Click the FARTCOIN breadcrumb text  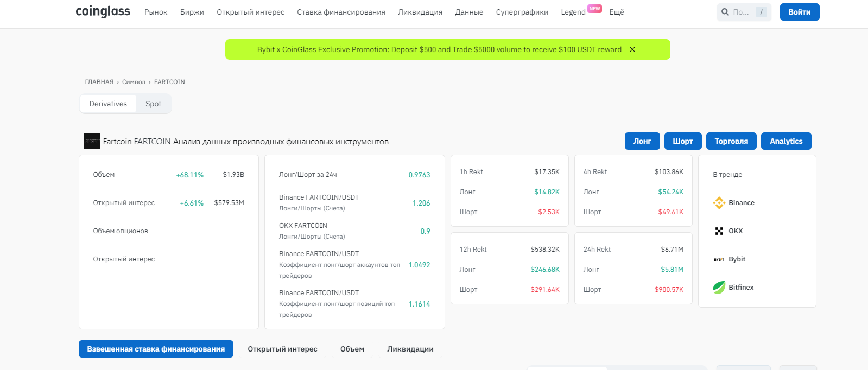[x=169, y=82]
